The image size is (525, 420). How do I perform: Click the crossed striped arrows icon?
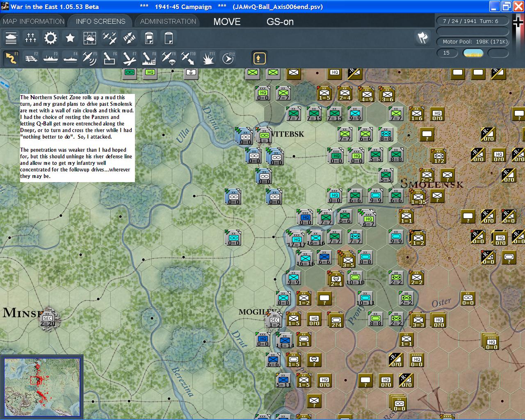(x=129, y=38)
